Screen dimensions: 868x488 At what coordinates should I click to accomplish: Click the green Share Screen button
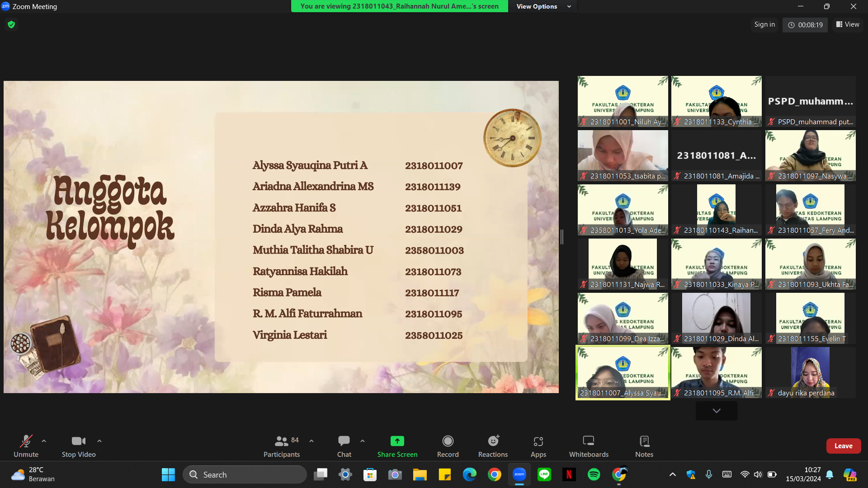click(x=397, y=446)
